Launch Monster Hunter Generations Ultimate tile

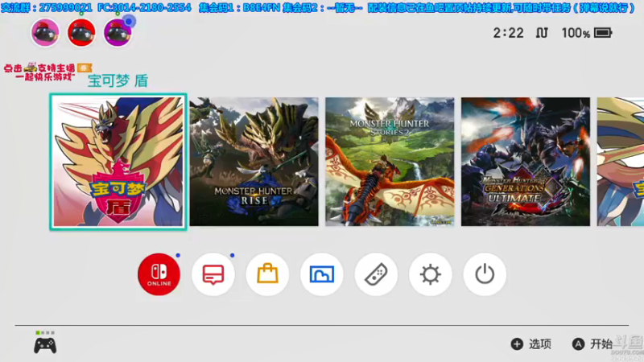[x=526, y=162]
